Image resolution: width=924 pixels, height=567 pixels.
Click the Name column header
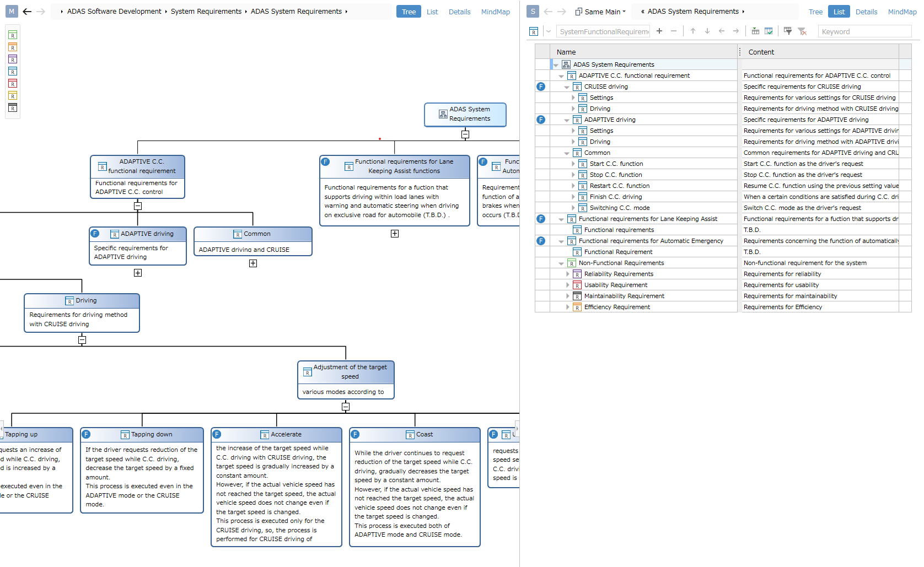tap(643, 52)
